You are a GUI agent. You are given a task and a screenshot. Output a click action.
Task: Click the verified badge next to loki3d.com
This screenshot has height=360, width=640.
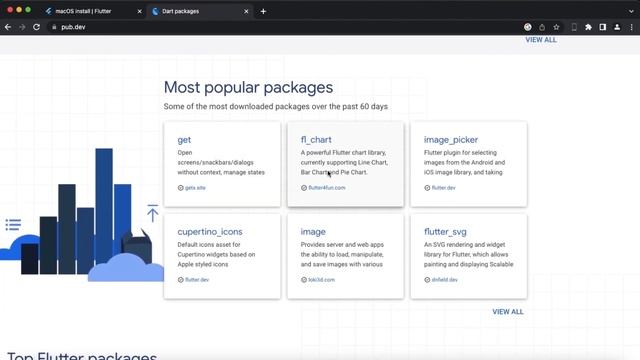point(304,280)
